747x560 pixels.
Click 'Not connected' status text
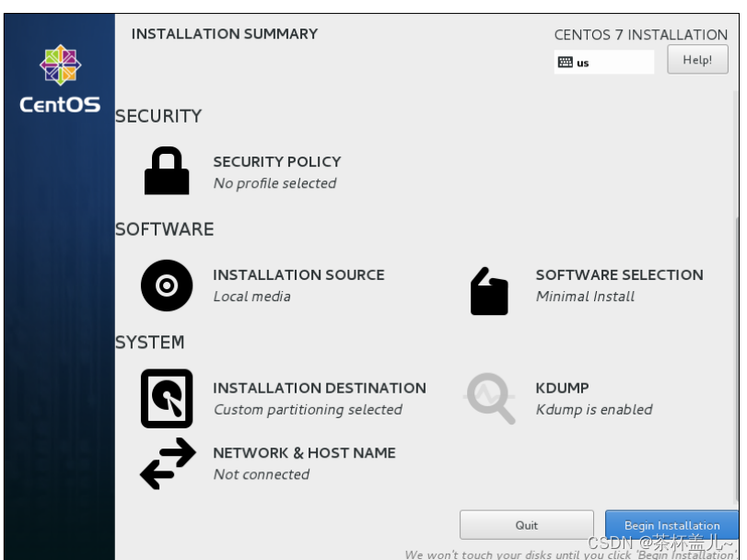pyautogui.click(x=262, y=474)
